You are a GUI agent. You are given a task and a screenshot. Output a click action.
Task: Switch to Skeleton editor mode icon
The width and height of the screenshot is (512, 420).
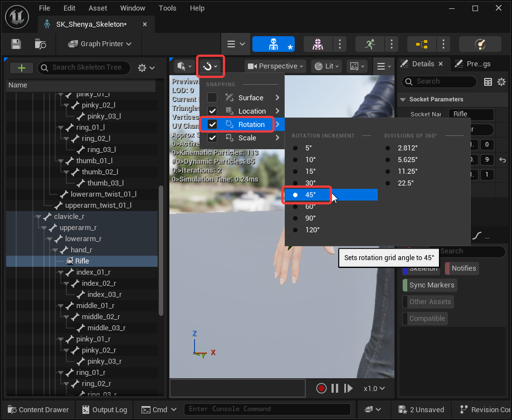point(274,44)
